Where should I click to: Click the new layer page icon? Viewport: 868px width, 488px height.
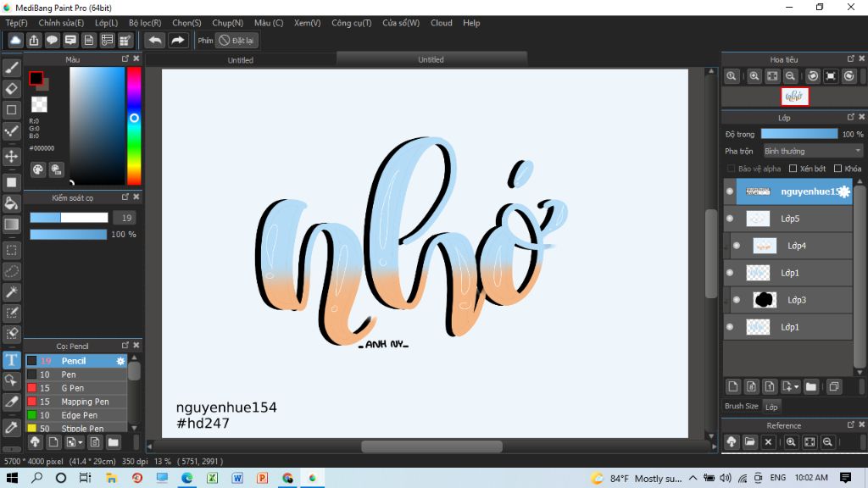(733, 386)
